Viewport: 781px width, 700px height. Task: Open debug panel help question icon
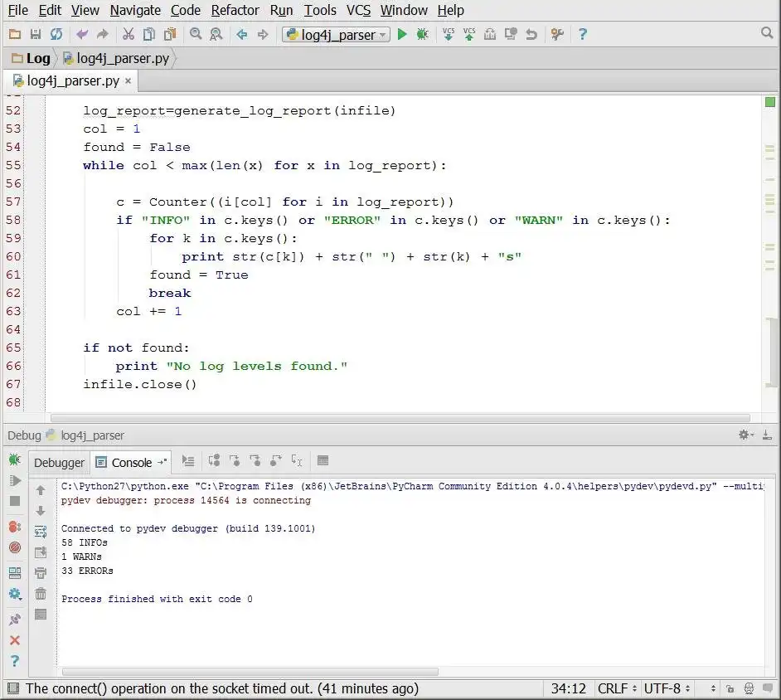[x=15, y=661]
